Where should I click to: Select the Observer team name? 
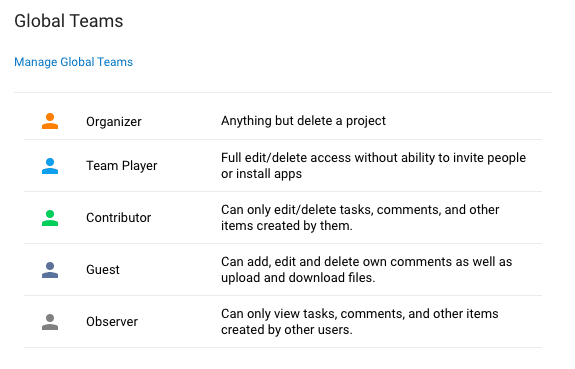112,322
